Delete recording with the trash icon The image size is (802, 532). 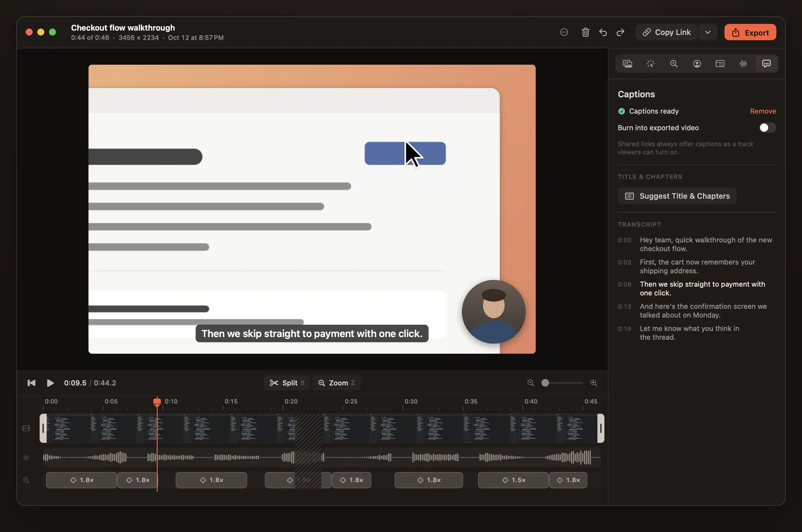(x=585, y=32)
